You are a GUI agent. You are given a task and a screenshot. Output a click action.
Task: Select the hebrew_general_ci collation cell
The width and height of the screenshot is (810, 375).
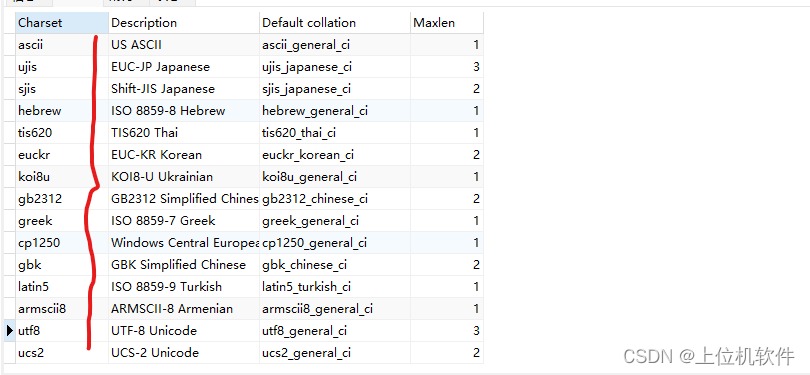(335, 111)
